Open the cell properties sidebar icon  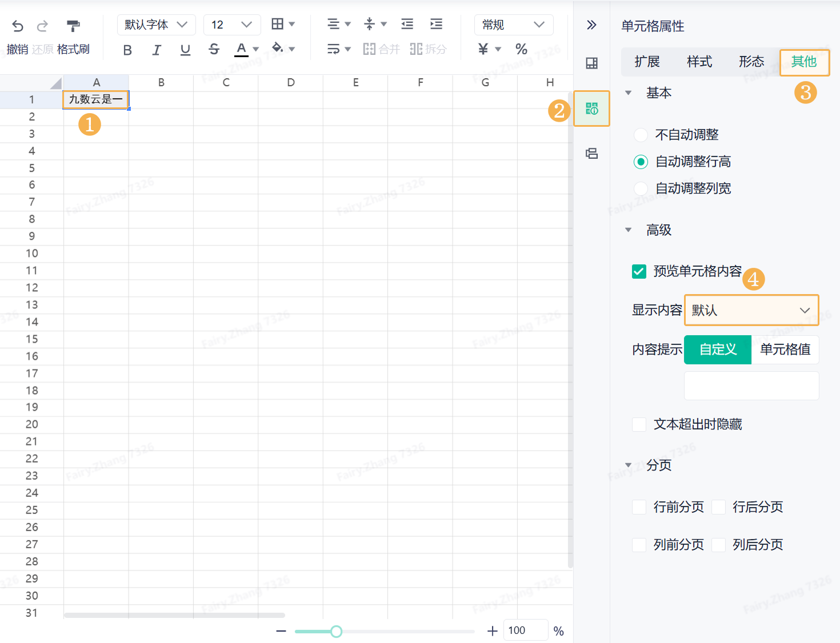tap(591, 108)
